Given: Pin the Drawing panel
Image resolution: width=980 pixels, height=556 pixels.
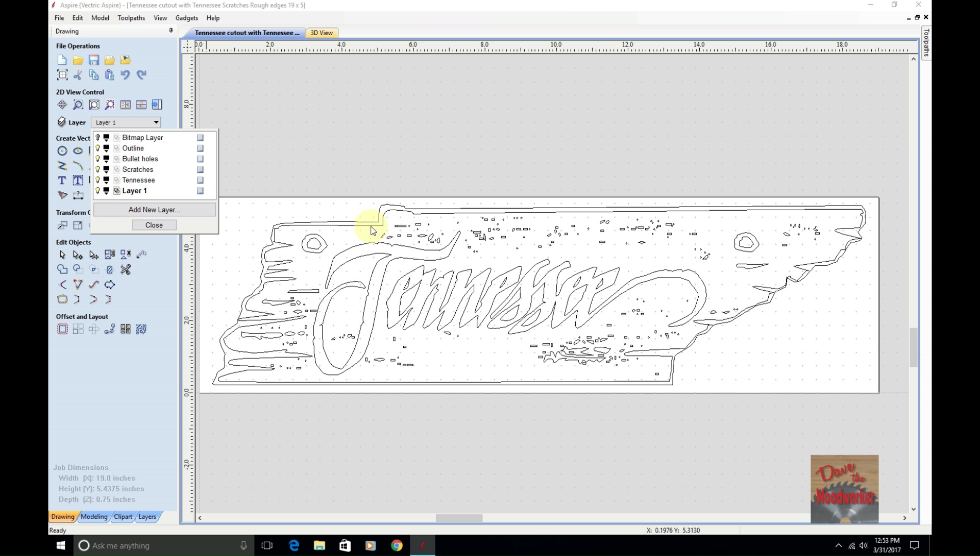Looking at the screenshot, I should point(171,31).
